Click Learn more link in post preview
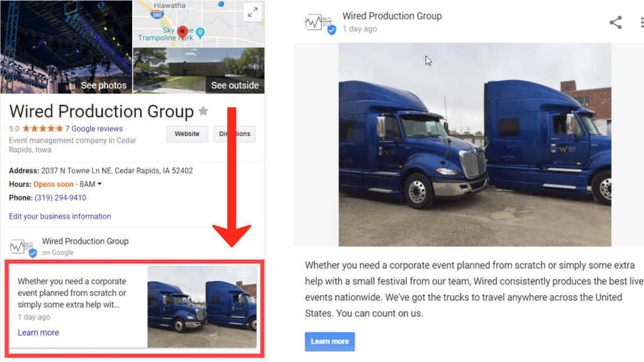This screenshot has width=644, height=362. click(38, 332)
